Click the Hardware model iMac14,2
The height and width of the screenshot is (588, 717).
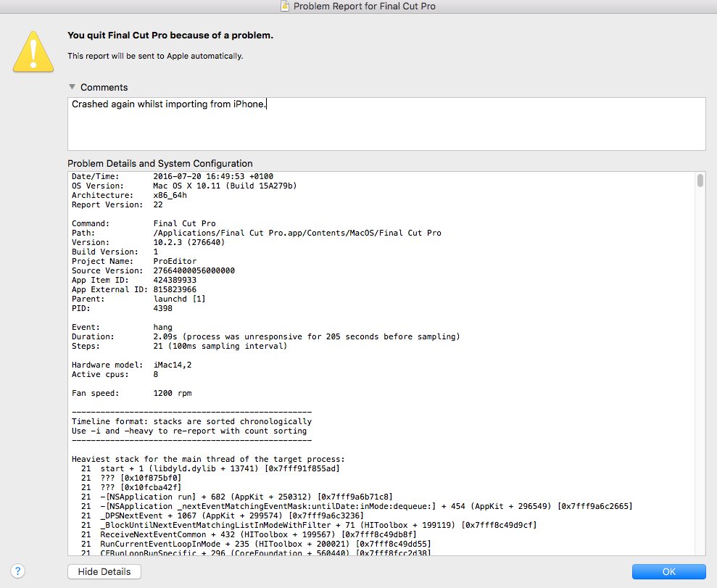tap(173, 365)
